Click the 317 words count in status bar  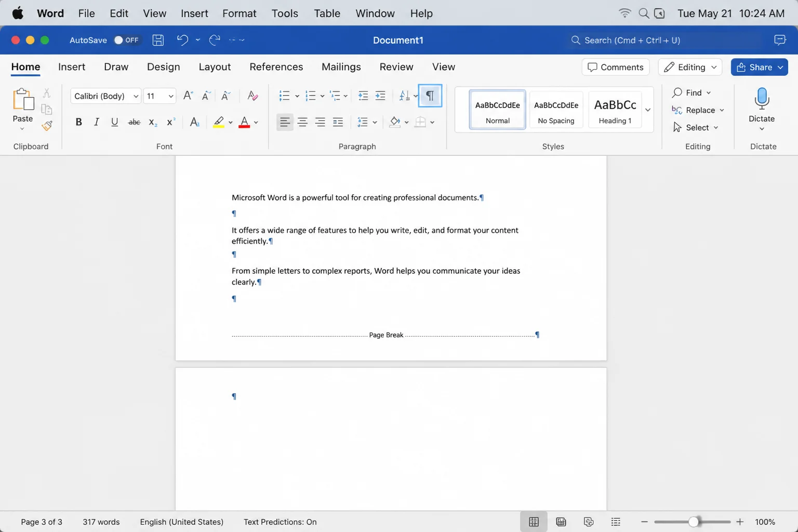pyautogui.click(x=101, y=522)
